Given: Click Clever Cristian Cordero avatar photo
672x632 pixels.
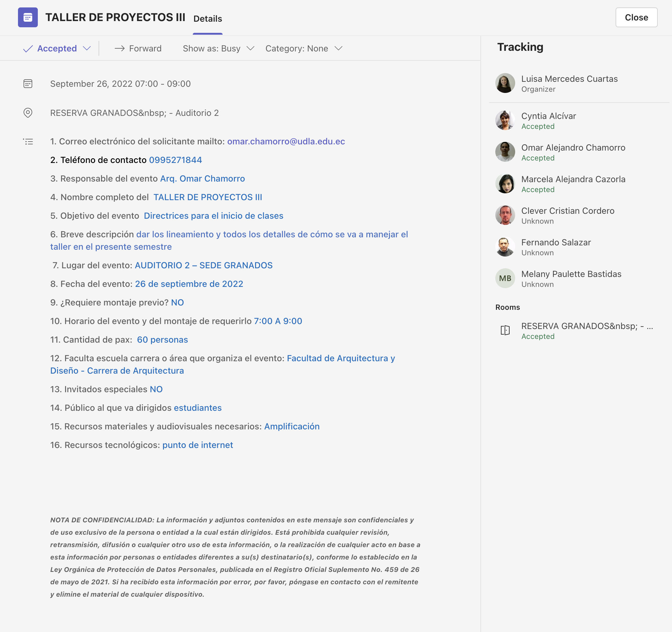Looking at the screenshot, I should pyautogui.click(x=505, y=215).
